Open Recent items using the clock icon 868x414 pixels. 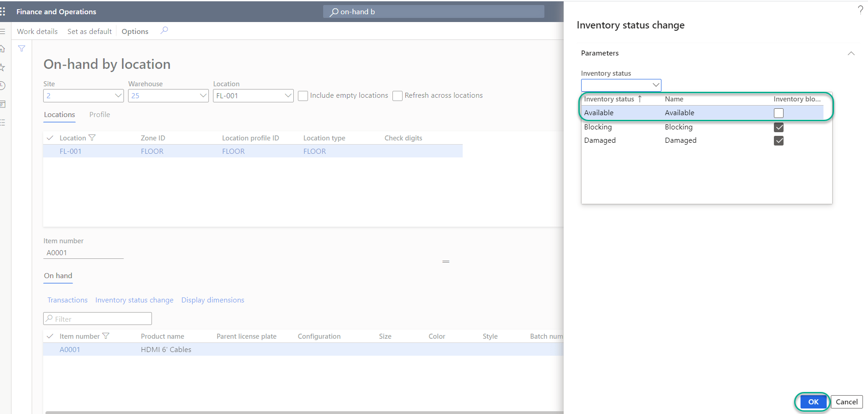(x=2, y=85)
